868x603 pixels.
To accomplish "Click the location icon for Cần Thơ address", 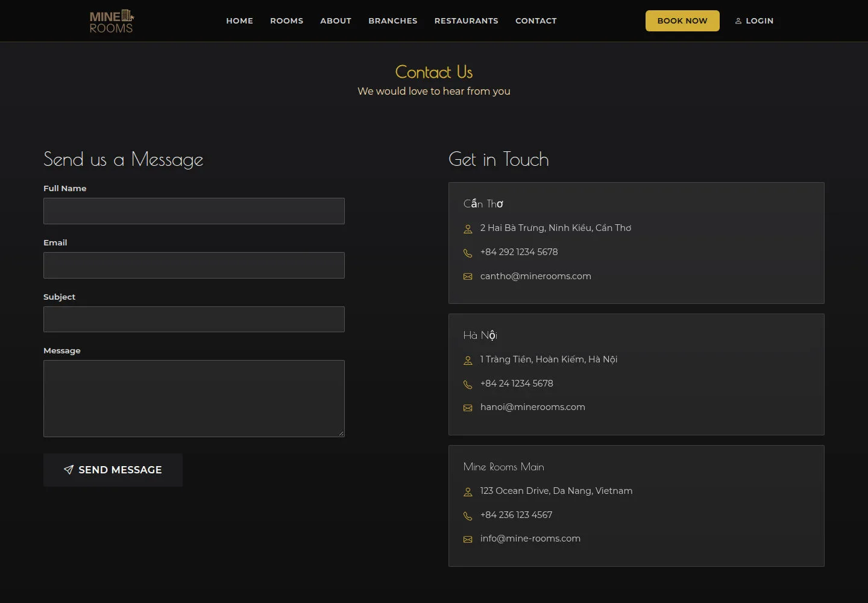I will click(468, 229).
